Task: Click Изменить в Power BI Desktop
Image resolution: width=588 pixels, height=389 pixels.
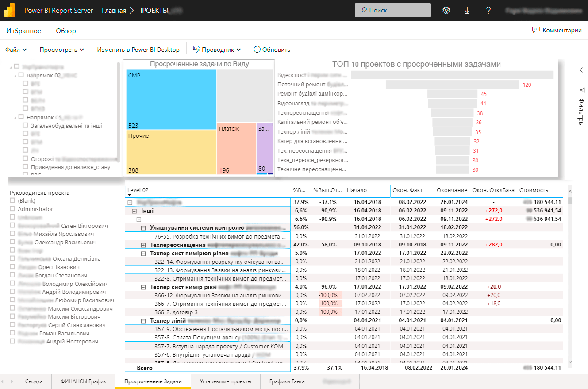Action: (138, 50)
